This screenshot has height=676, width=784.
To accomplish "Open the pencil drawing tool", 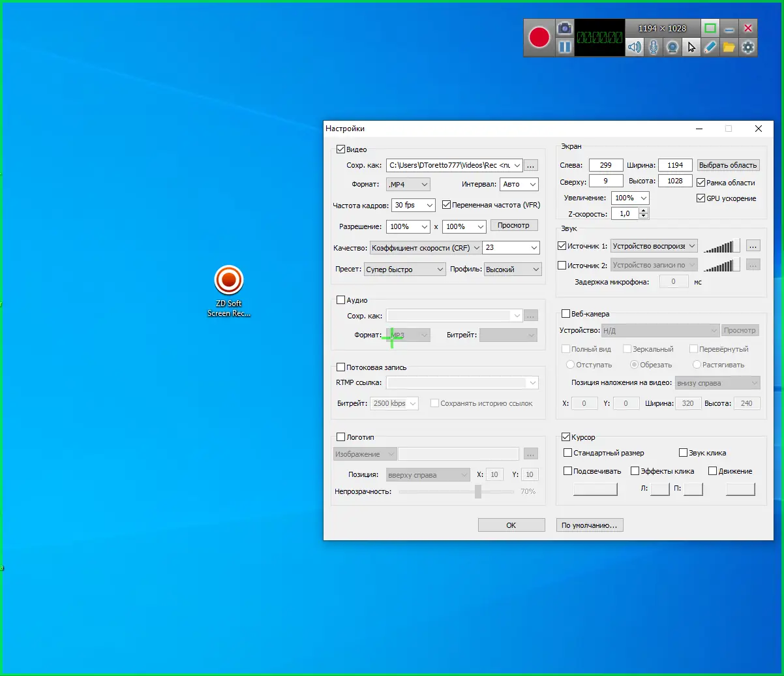I will click(x=710, y=47).
